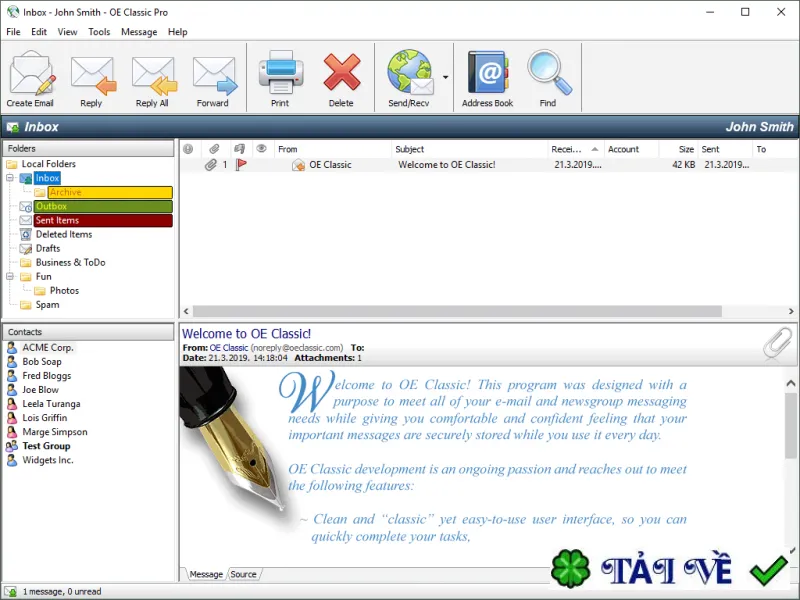The image size is (800, 600).
Task: Click the Reply toolbar icon
Action: pos(93,76)
